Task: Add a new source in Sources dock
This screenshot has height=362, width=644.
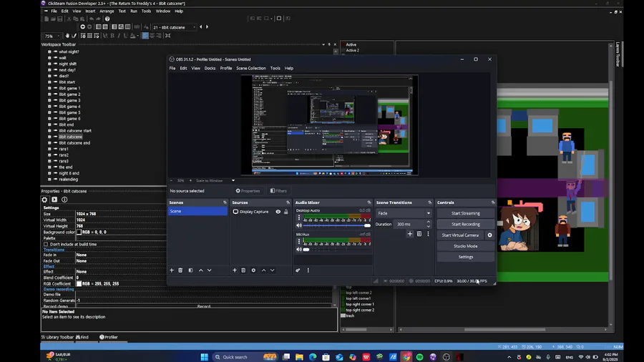Action: coord(235,270)
